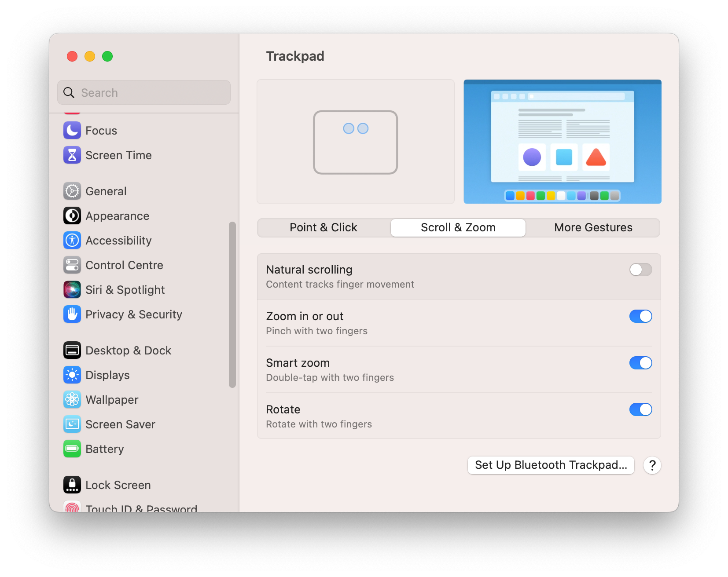
Task: Click 'Rotate with two fingers' description
Action: coord(319,424)
